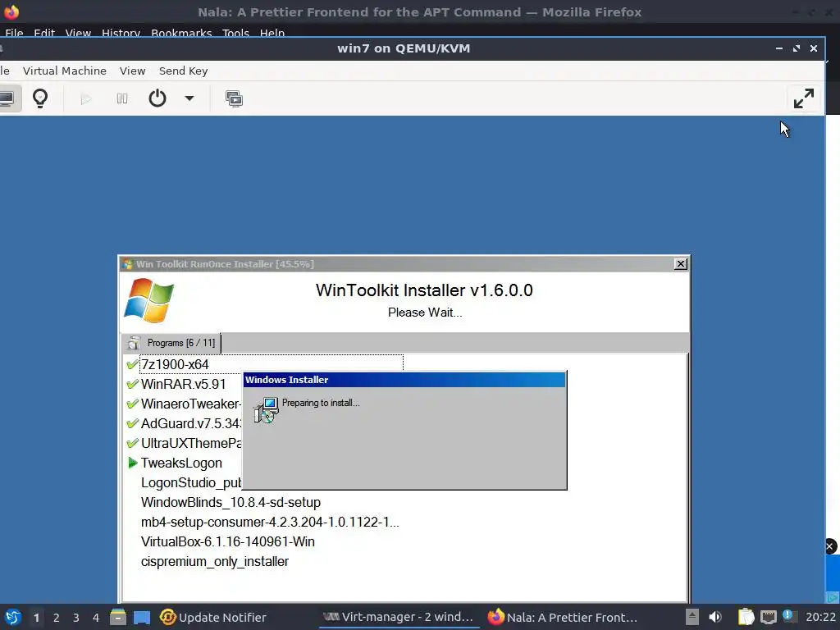Open the network tray icon

(x=768, y=617)
